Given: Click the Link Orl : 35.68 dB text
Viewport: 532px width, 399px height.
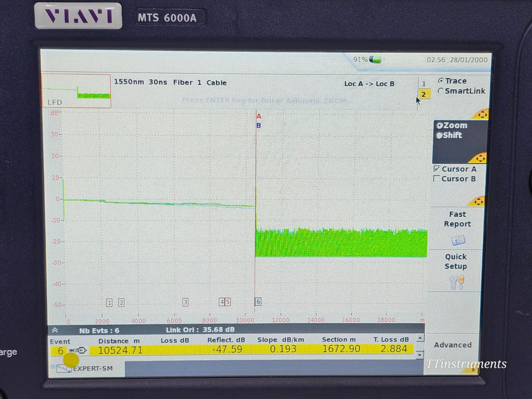Looking at the screenshot, I should pos(200,330).
